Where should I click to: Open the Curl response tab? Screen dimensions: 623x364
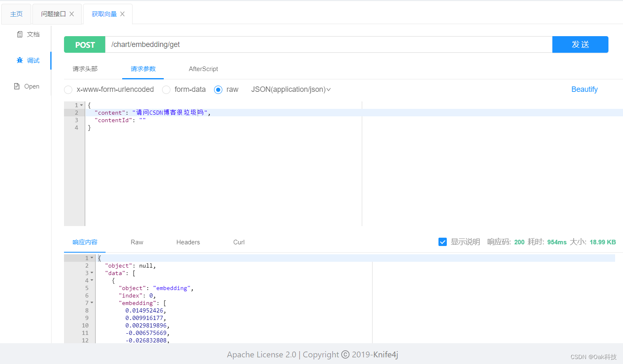coord(239,242)
